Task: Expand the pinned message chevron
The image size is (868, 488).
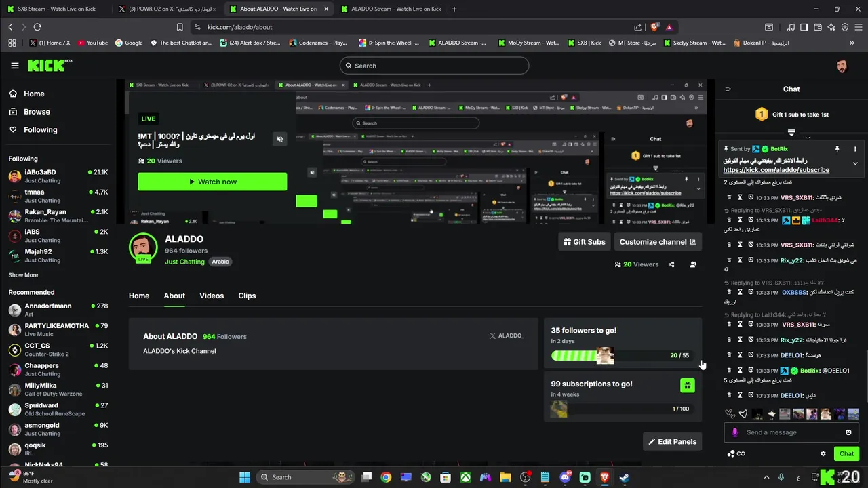Action: (x=855, y=163)
